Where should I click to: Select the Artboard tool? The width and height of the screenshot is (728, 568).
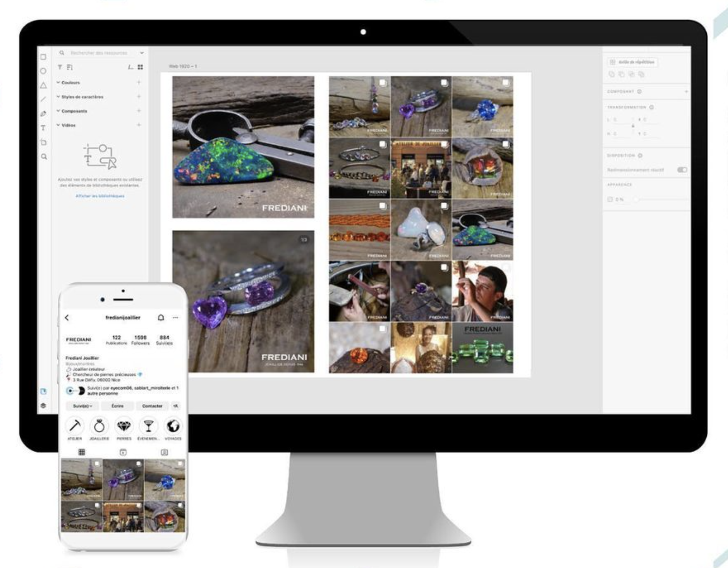click(x=43, y=142)
